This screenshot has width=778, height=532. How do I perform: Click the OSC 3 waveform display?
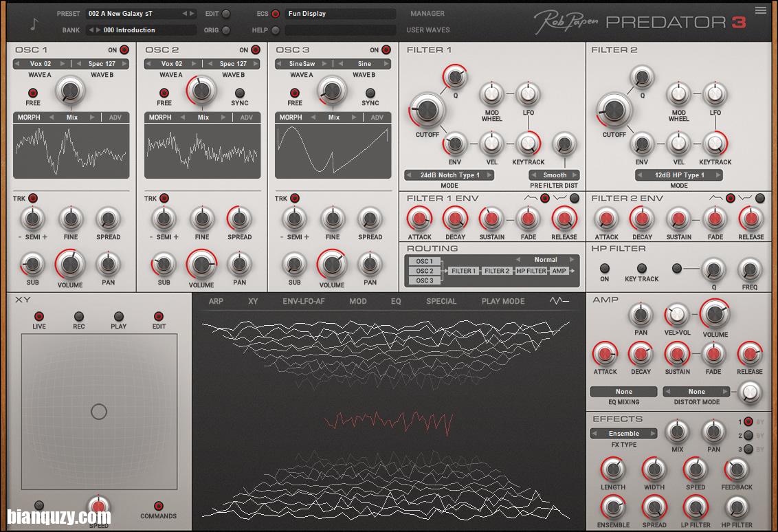tap(333, 151)
